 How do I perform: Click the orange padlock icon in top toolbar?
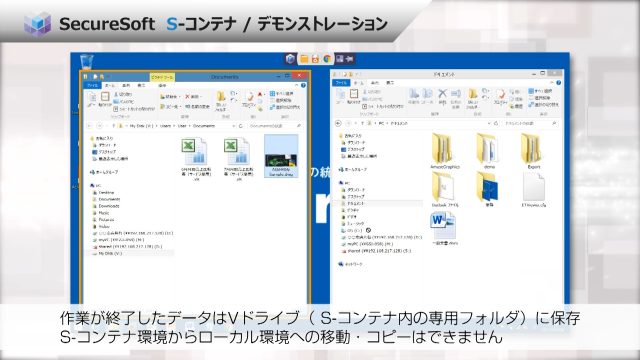[315, 59]
